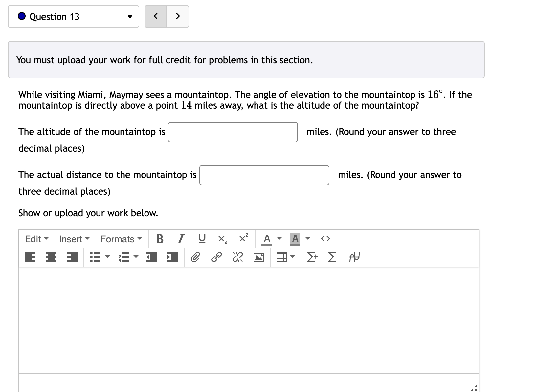Select the align center icon

coord(51,257)
